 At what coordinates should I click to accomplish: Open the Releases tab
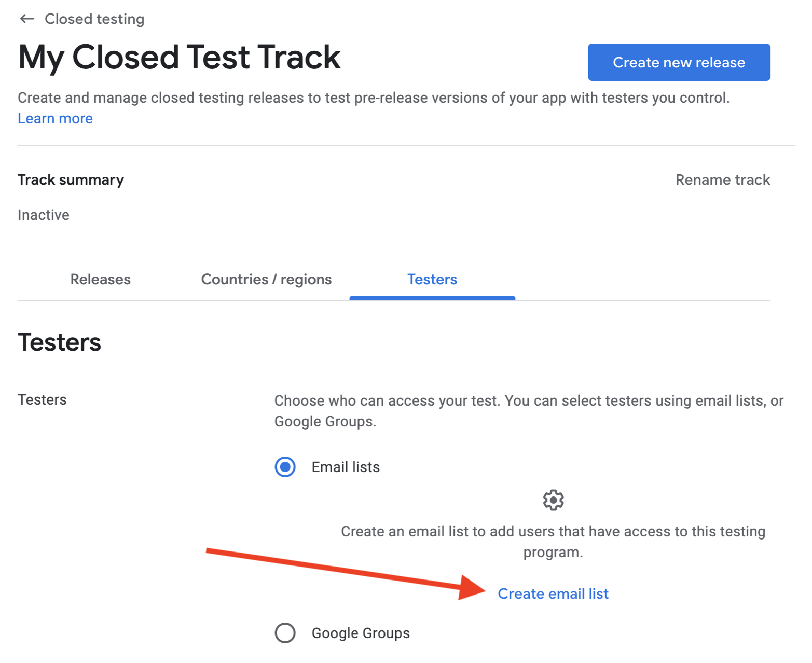[101, 280]
